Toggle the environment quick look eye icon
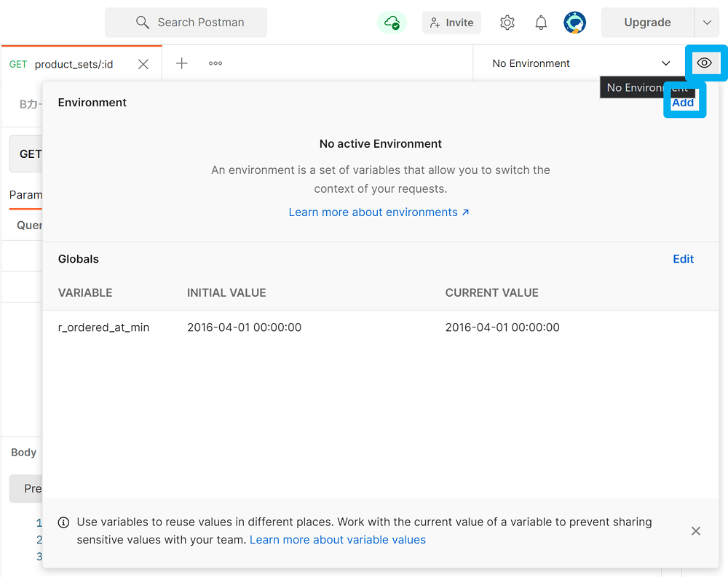Viewport: 728px width, 577px height. (x=704, y=63)
